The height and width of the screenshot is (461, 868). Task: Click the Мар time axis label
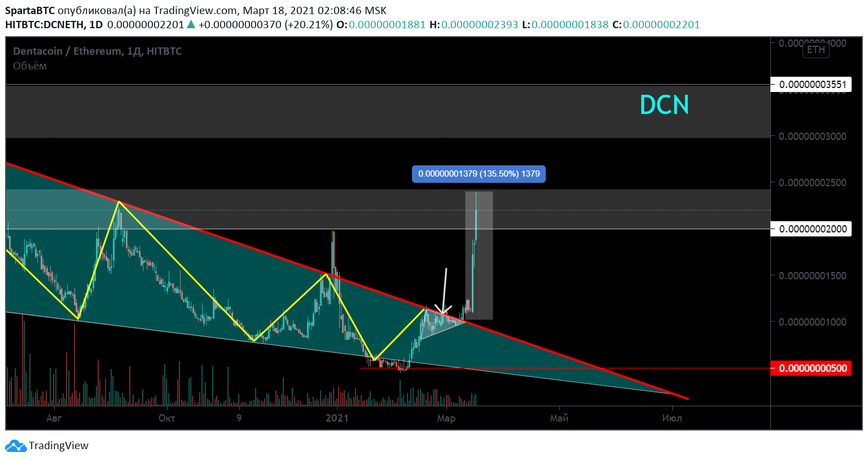coord(446,418)
